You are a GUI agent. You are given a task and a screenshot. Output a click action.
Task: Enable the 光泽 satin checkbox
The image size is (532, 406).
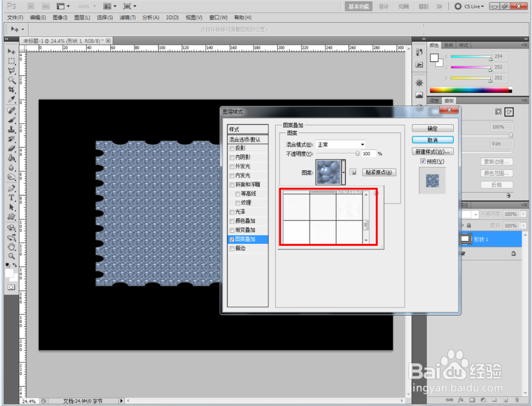232,212
